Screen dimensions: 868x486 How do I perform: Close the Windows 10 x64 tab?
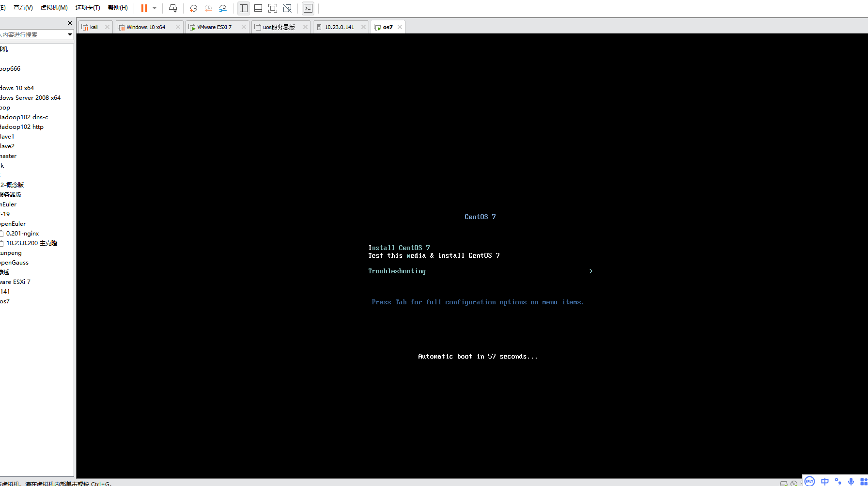[x=178, y=27]
